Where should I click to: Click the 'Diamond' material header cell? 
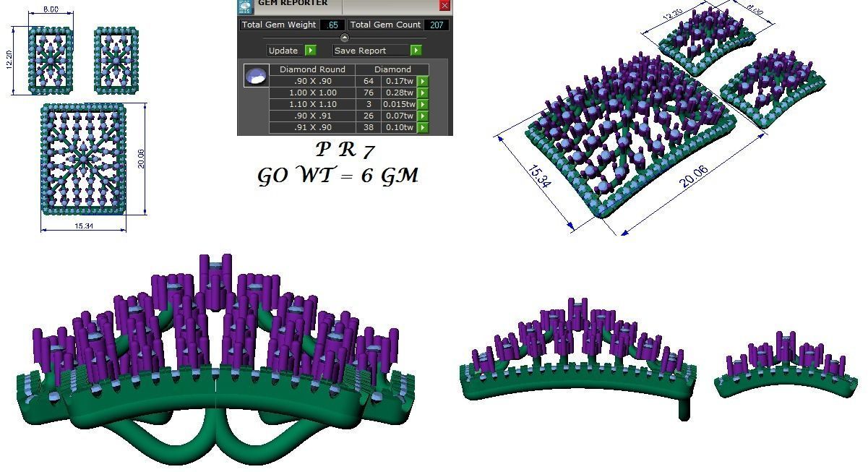(392, 69)
